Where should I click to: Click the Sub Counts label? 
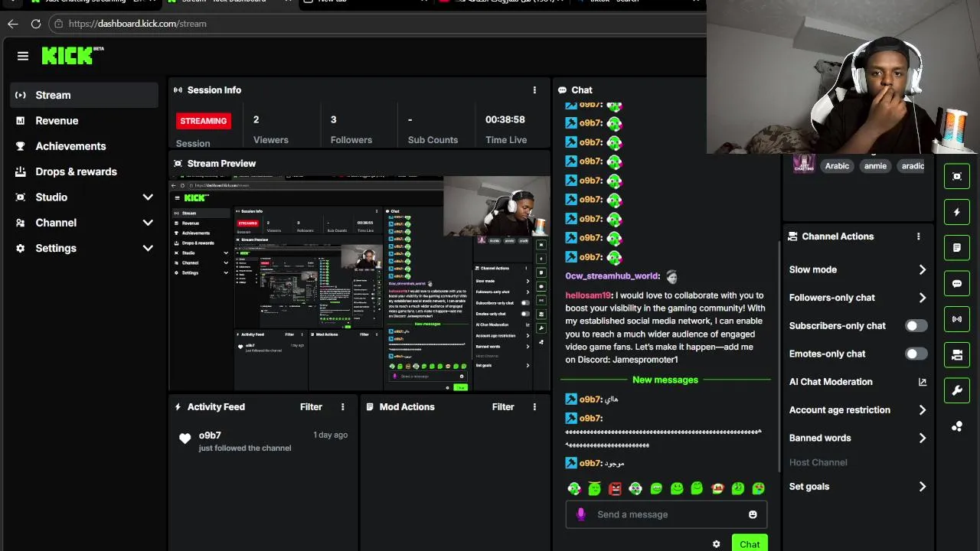tap(433, 140)
